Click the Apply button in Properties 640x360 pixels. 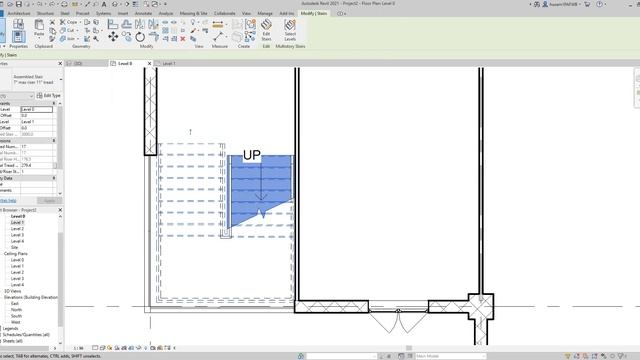tap(49, 200)
